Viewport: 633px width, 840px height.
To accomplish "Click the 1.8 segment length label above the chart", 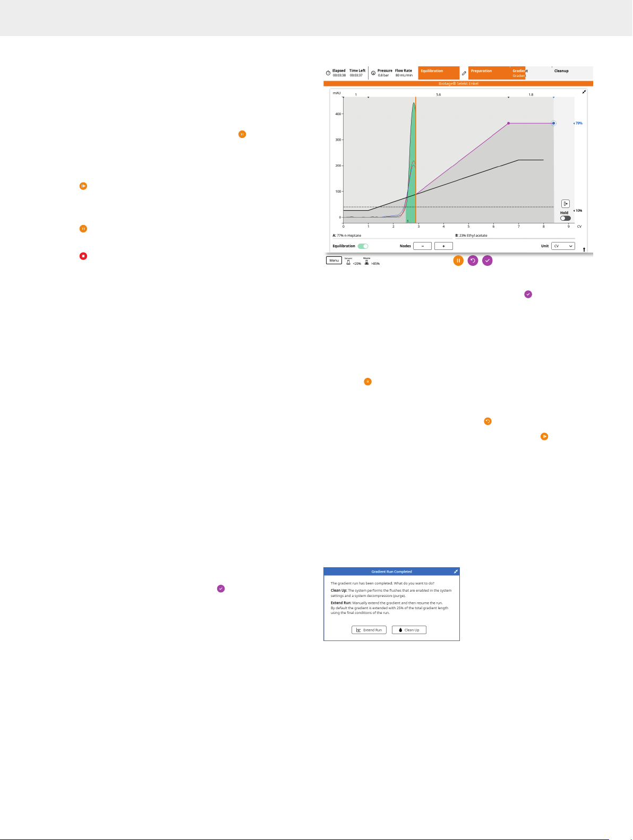I will click(531, 94).
